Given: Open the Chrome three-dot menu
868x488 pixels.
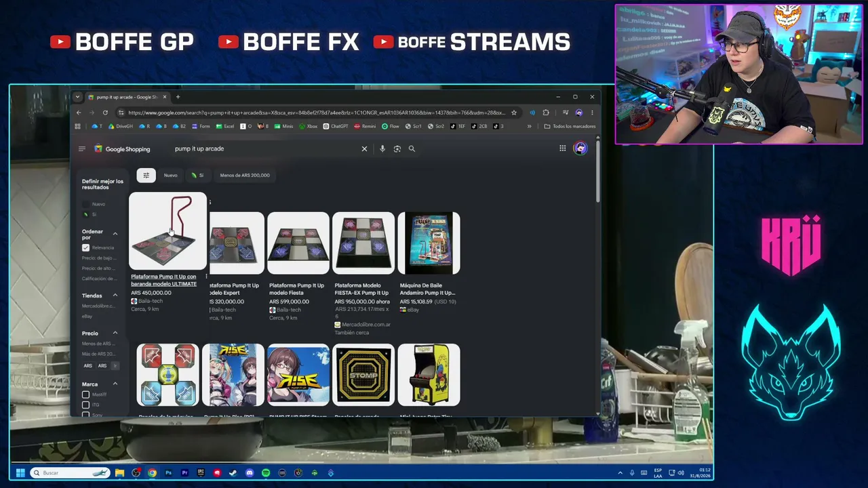Looking at the screenshot, I should pyautogui.click(x=592, y=113).
